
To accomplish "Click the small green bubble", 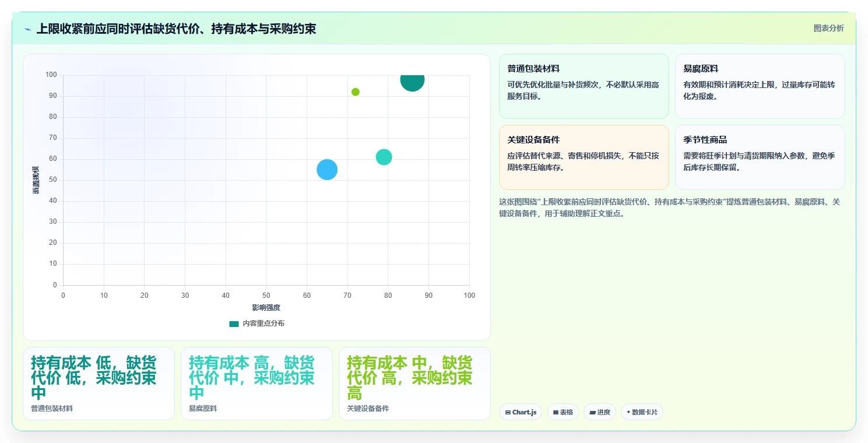I will [356, 92].
